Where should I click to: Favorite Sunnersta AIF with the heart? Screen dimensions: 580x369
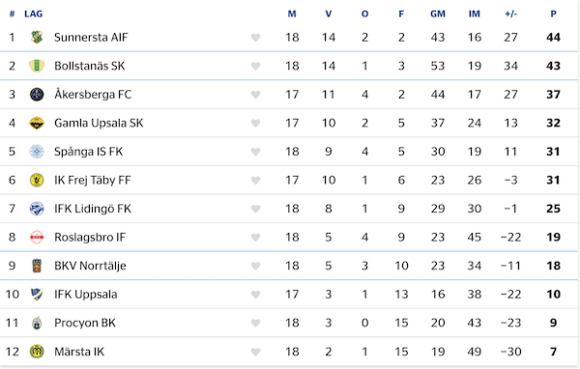click(256, 37)
